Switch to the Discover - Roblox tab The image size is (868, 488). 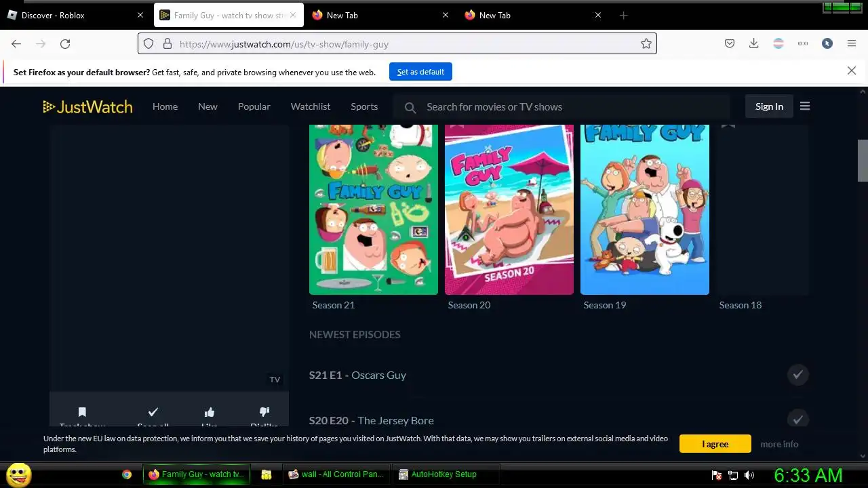[x=75, y=15]
